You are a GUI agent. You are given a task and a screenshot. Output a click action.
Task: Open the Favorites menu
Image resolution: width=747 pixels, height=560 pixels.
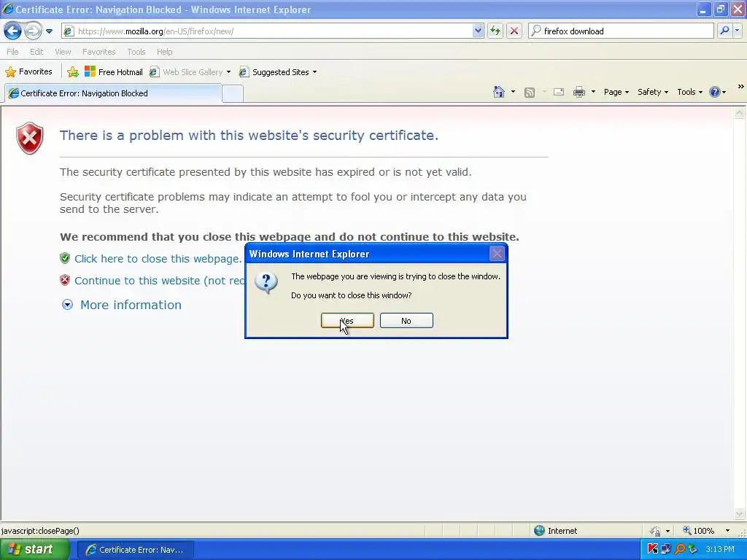point(98,52)
